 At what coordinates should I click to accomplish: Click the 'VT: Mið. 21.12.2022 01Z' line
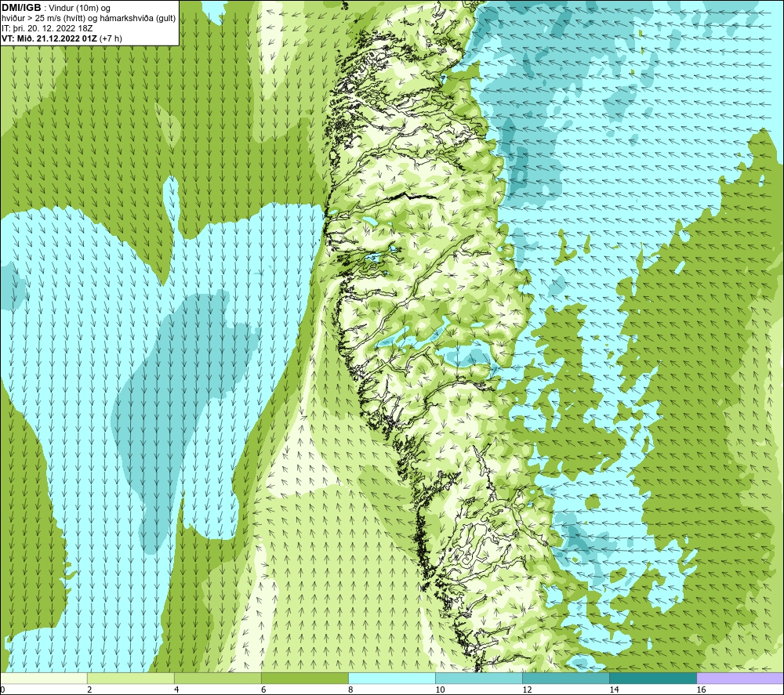coord(49,38)
